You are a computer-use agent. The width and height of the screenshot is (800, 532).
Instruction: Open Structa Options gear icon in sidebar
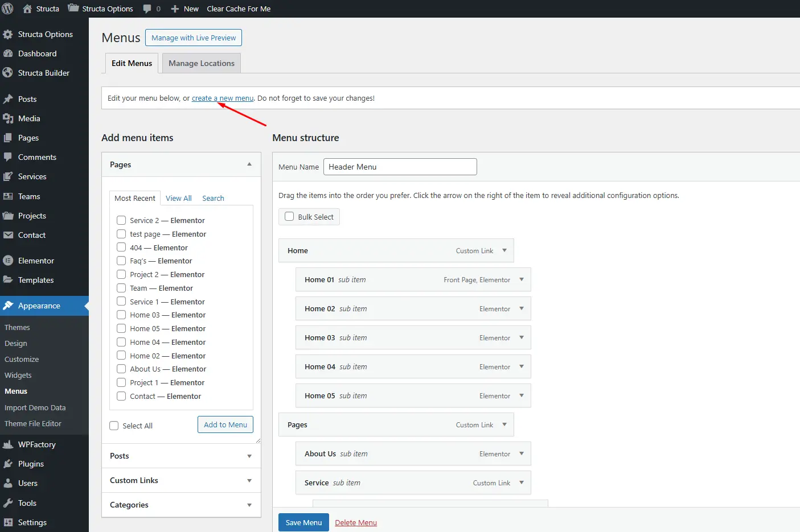(x=8, y=34)
